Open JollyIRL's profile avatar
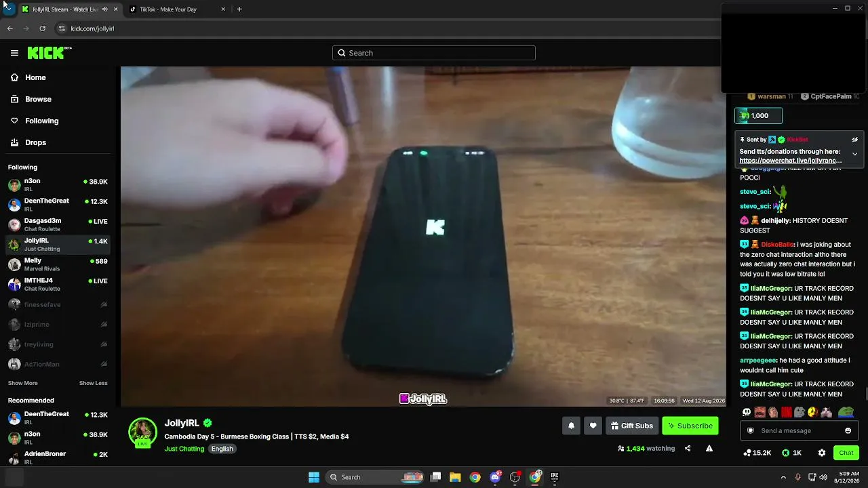 [x=142, y=432]
